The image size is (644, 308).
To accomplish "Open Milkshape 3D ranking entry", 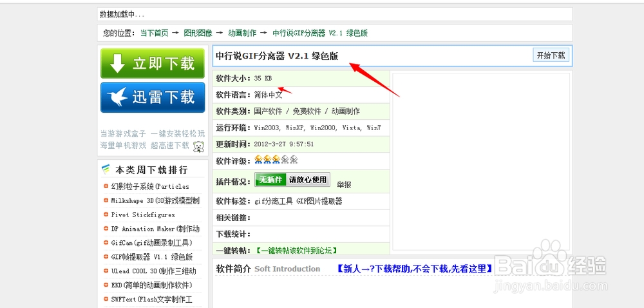I will click(155, 200).
